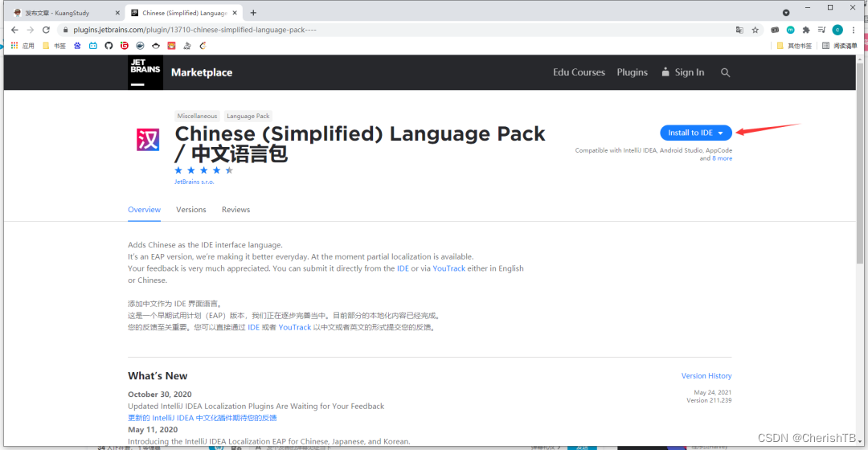Image resolution: width=868 pixels, height=450 pixels.
Task: Open the YouTrack link in the English description
Action: [449, 268]
